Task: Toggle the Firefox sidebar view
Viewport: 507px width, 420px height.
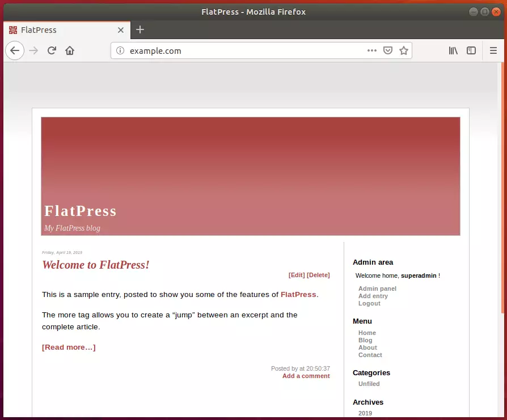Action: tap(471, 50)
